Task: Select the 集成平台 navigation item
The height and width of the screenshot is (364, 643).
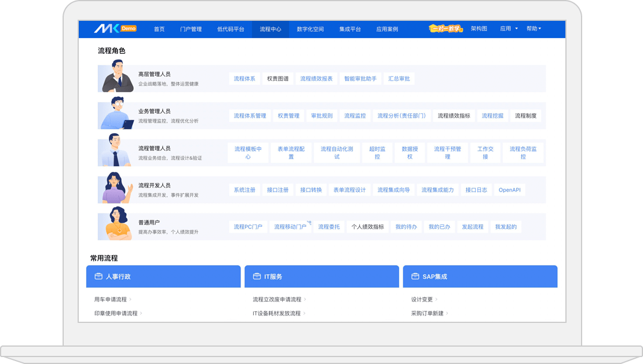Action: (350, 29)
